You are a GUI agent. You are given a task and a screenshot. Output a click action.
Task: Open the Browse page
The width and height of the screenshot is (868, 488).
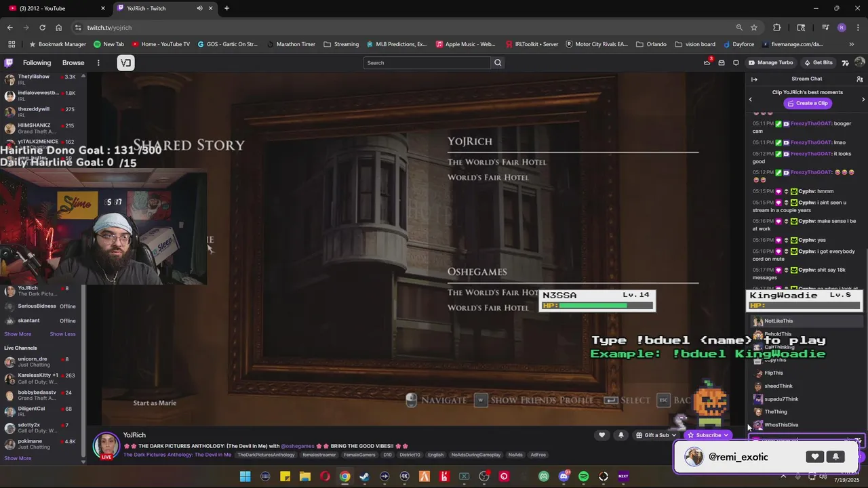(x=73, y=62)
